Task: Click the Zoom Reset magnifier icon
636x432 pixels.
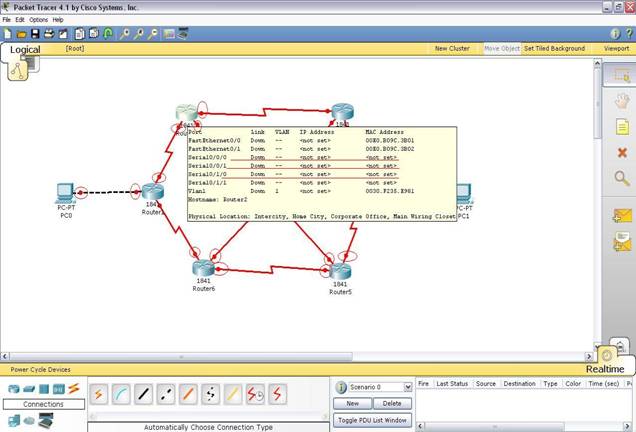Action: [139, 34]
